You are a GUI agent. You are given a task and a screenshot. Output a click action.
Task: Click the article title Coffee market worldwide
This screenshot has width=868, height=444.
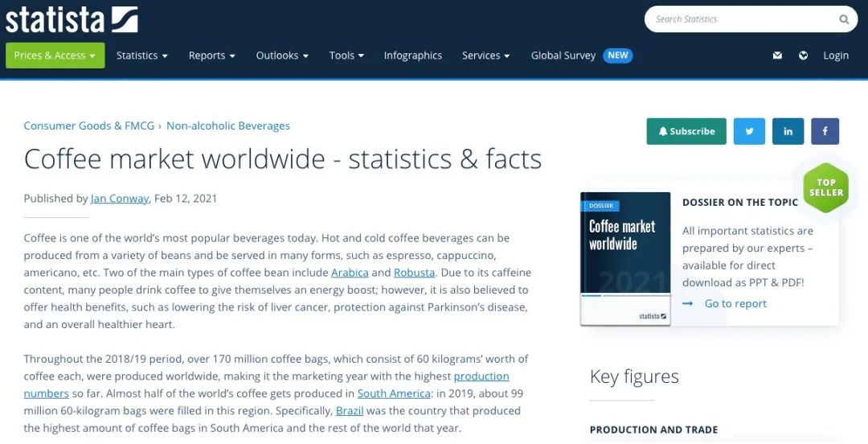click(x=282, y=159)
